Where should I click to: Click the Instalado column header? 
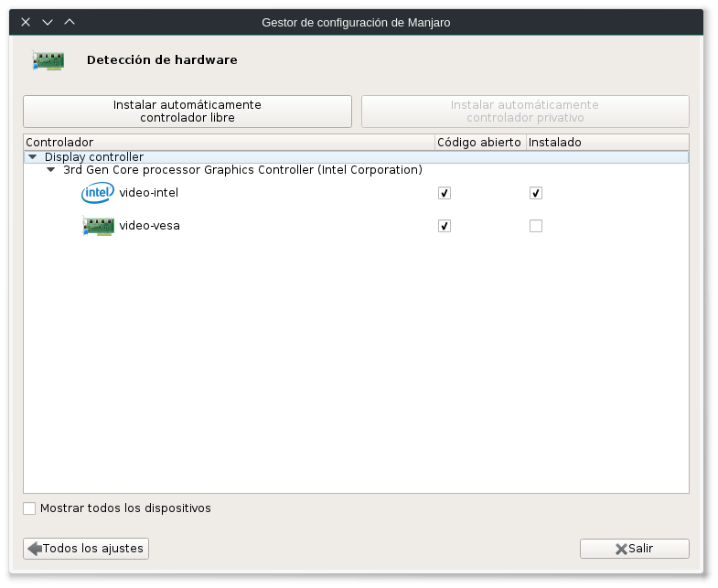click(x=607, y=143)
